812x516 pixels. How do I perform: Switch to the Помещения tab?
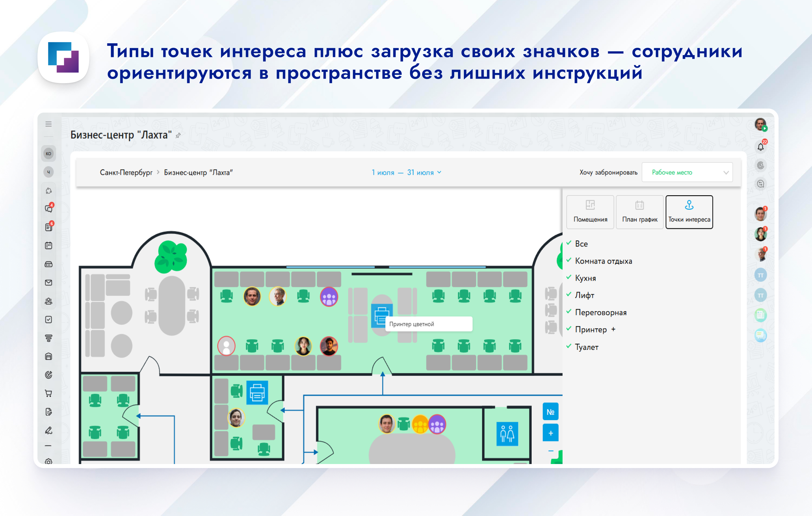(x=590, y=212)
